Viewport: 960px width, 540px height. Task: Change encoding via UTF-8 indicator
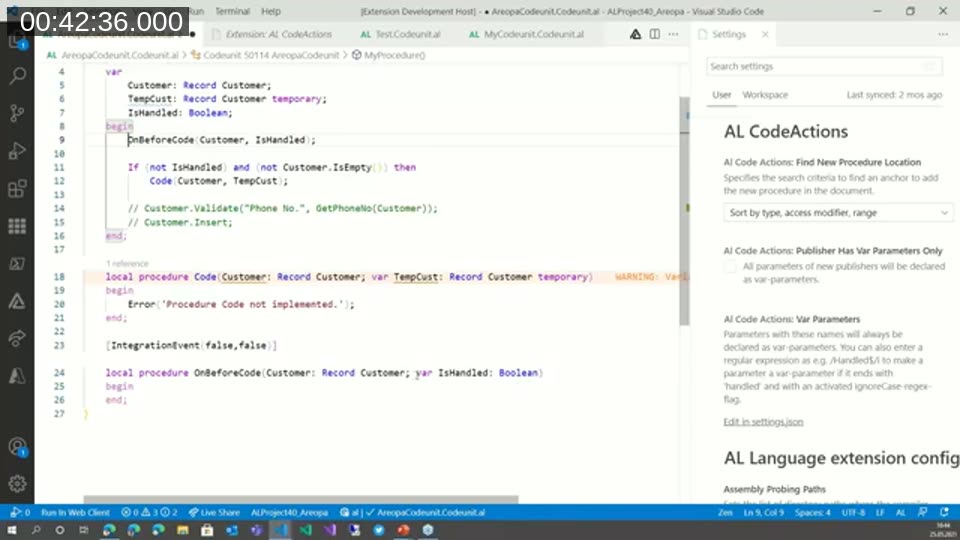click(x=853, y=512)
